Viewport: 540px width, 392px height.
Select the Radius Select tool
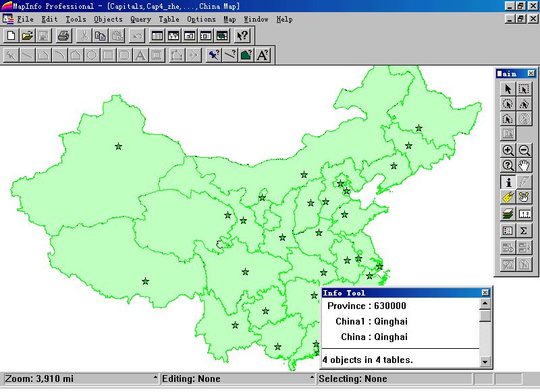[x=508, y=104]
